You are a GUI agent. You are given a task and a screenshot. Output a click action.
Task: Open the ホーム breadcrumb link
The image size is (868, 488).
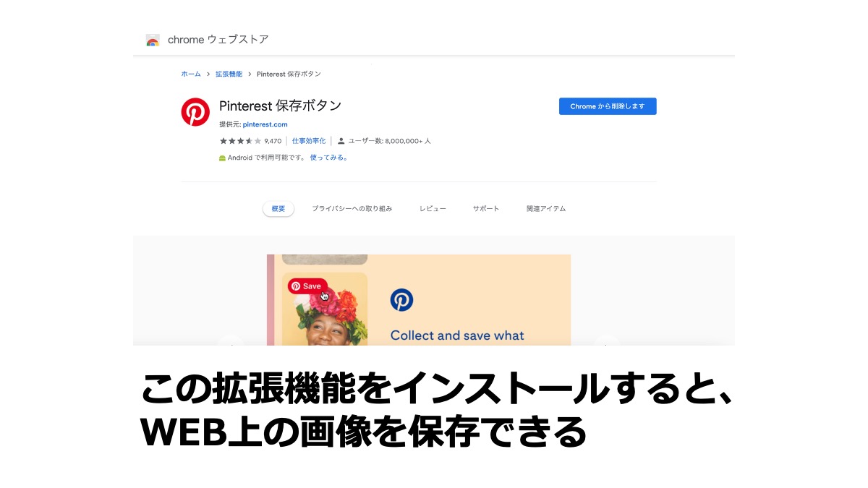(191, 74)
